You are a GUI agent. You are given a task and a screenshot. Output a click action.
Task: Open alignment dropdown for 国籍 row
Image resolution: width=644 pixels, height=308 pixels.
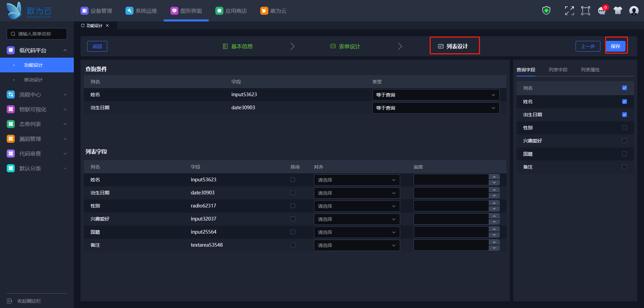[357, 232]
